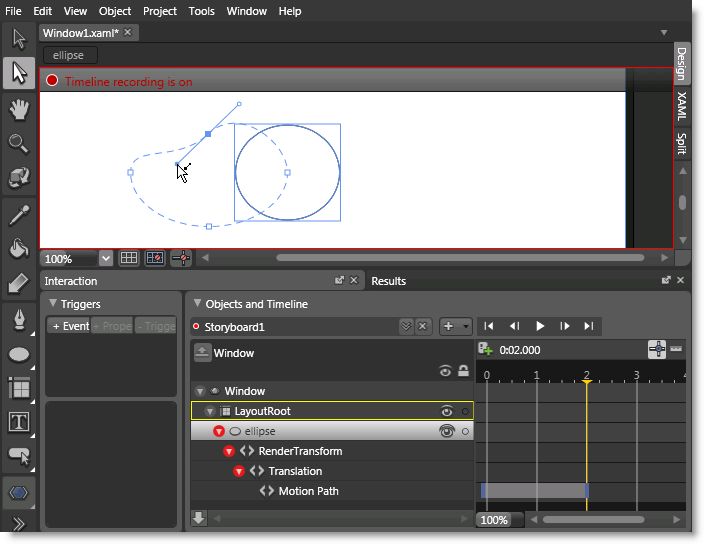The width and height of the screenshot is (704, 544).
Task: Toggle the timeline recording indicator off
Action: click(x=52, y=81)
